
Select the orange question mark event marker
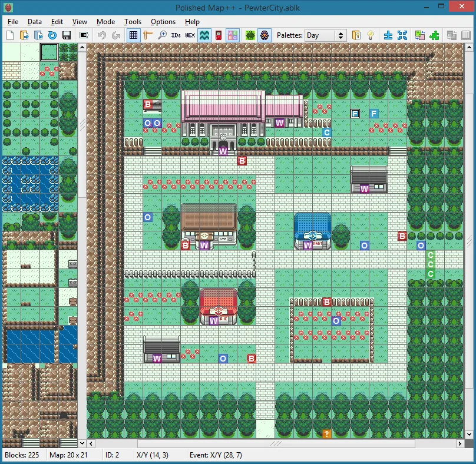(326, 434)
